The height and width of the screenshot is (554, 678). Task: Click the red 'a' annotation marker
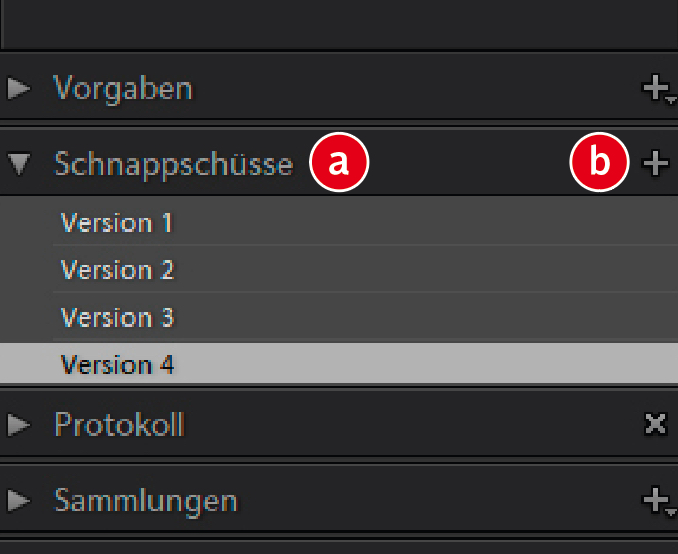tap(339, 163)
